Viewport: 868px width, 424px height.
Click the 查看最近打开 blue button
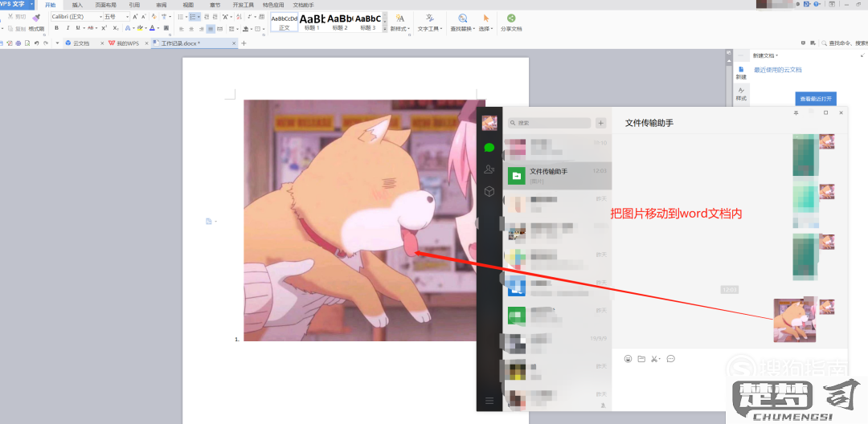816,99
